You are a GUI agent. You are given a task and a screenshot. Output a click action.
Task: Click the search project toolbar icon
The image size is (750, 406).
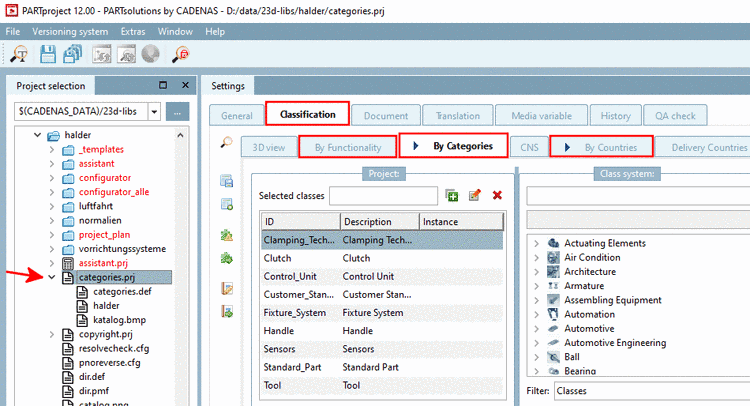pyautogui.click(x=20, y=54)
